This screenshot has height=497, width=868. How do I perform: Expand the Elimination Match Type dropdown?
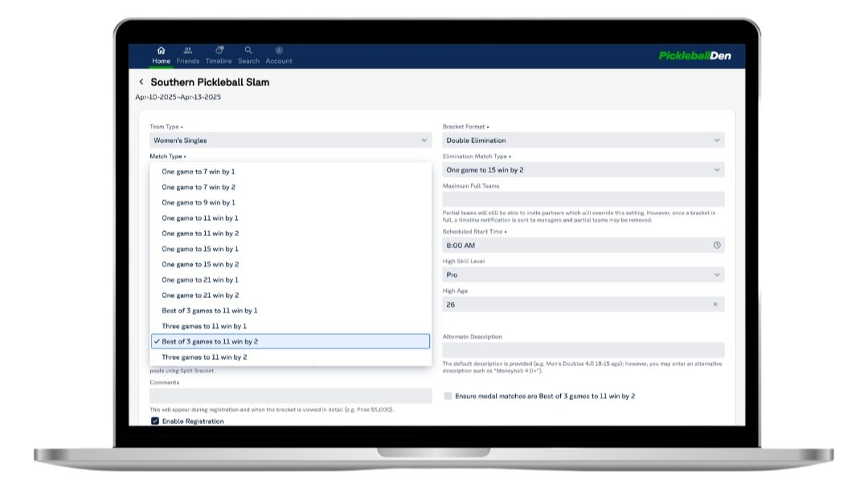coord(583,169)
